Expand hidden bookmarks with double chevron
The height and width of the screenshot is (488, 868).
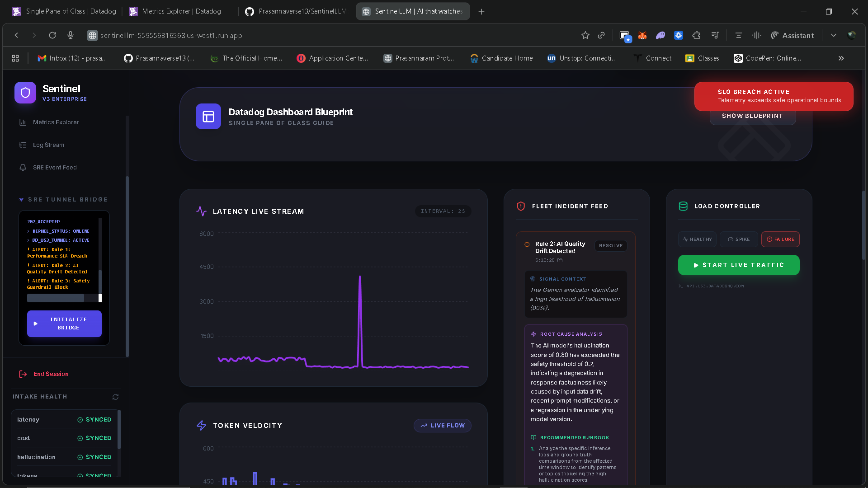pos(841,58)
